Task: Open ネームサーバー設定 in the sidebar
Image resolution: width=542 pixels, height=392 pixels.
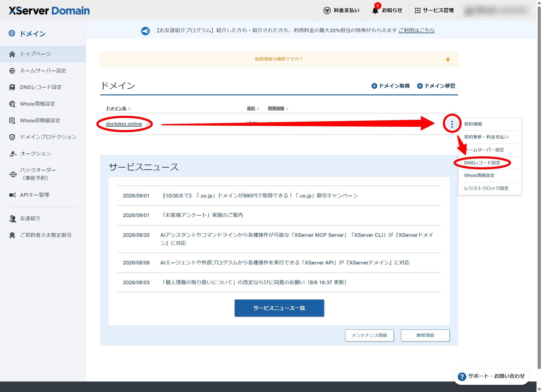Action: click(x=43, y=71)
